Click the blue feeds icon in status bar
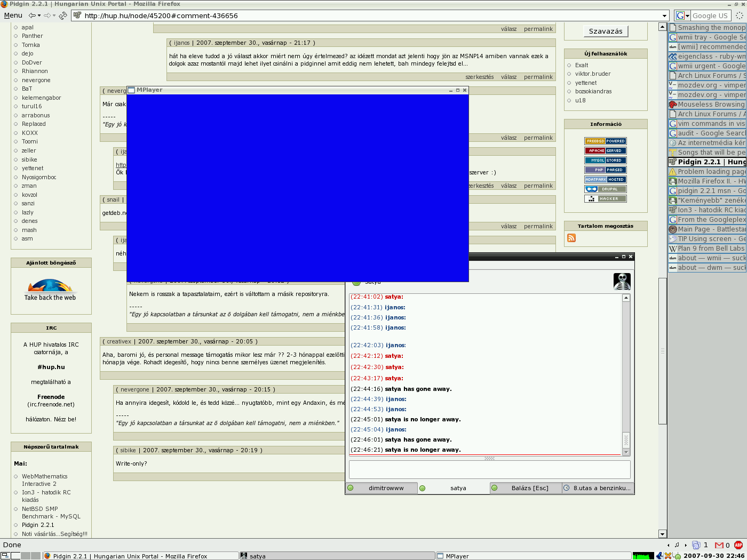Image resolution: width=747 pixels, height=560 pixels. coord(696,545)
